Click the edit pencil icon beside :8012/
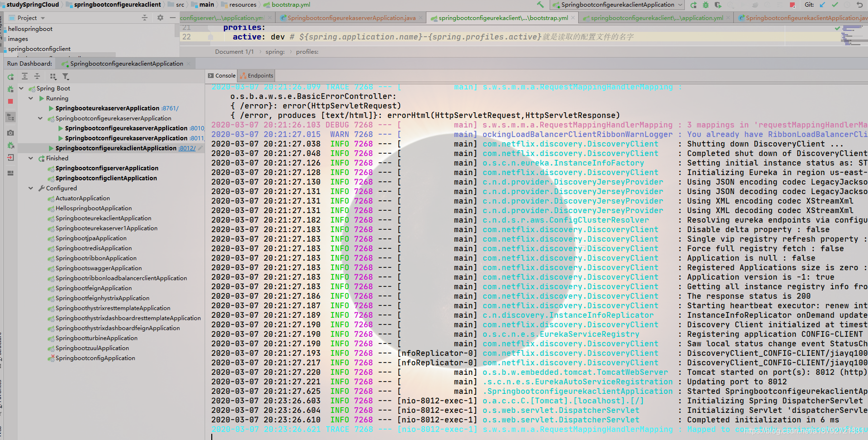The image size is (868, 440). [200, 148]
